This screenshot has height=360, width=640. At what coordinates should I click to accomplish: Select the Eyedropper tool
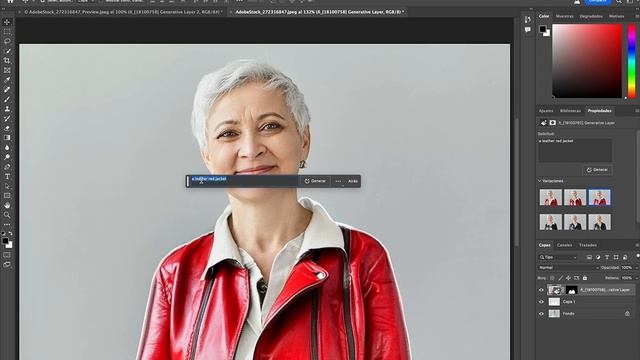pyautogui.click(x=7, y=80)
